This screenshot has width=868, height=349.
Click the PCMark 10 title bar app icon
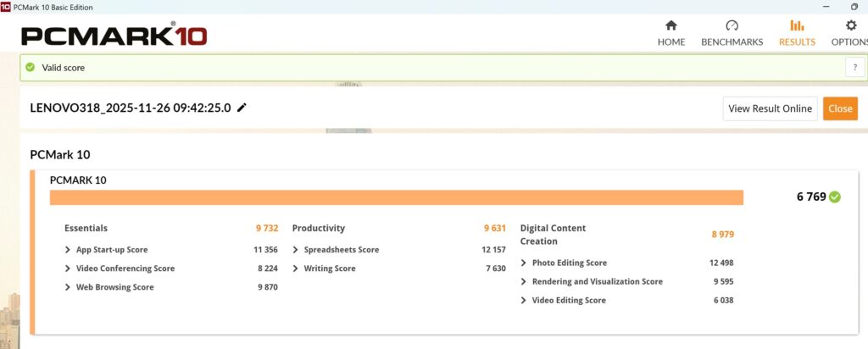tap(6, 7)
